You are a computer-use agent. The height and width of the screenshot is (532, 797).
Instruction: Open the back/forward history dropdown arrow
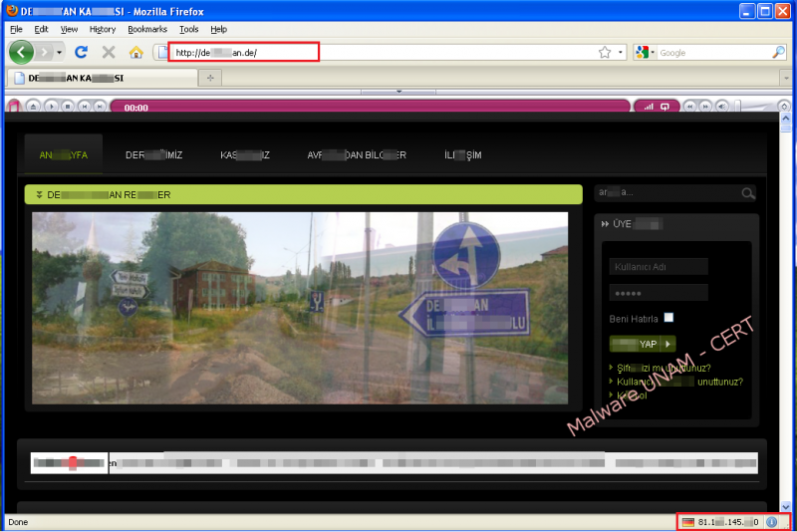click(x=59, y=52)
